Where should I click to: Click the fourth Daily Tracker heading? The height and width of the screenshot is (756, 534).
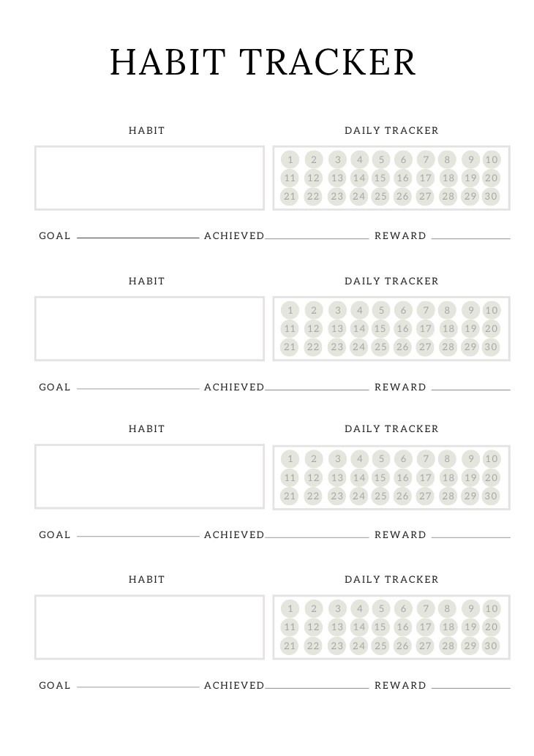[x=391, y=579]
